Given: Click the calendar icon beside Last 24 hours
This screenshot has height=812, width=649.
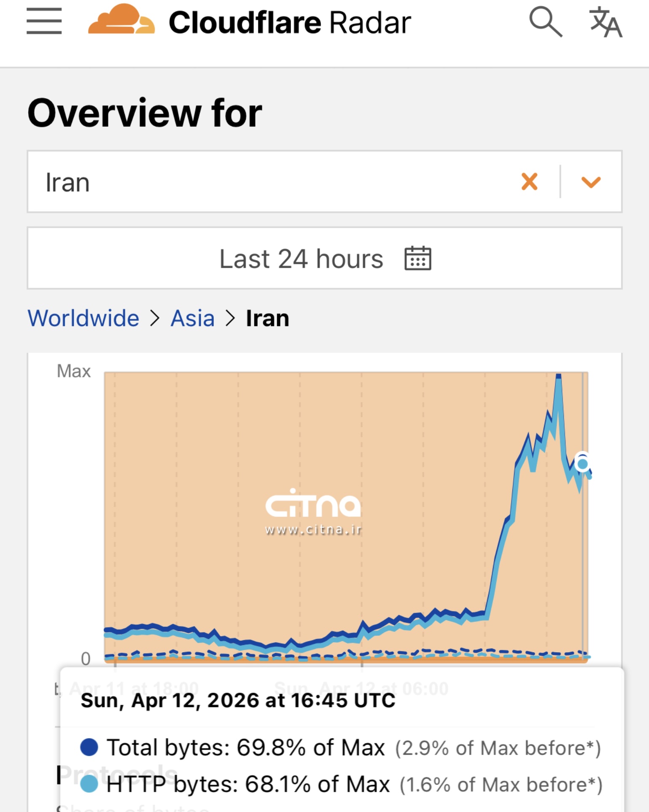Looking at the screenshot, I should 417,258.
